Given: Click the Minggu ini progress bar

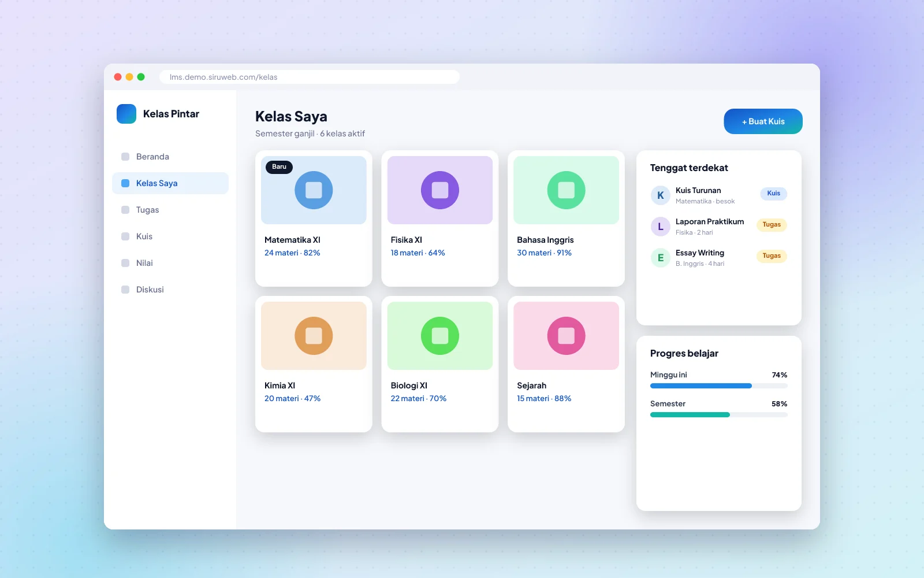Looking at the screenshot, I should pos(719,386).
